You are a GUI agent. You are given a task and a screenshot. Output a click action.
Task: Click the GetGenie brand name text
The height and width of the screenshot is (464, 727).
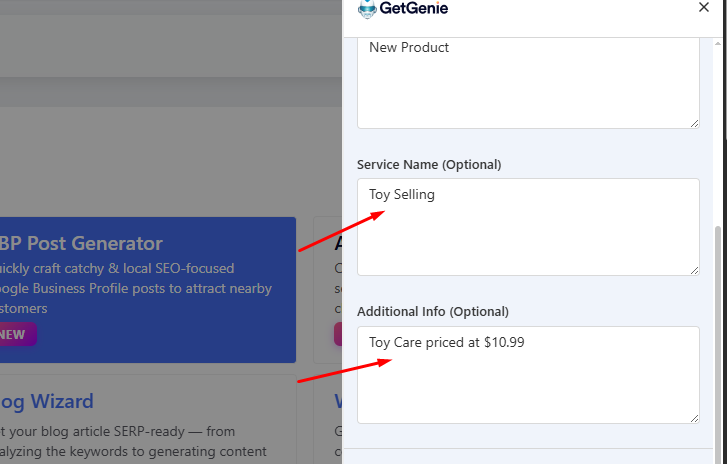click(x=414, y=9)
